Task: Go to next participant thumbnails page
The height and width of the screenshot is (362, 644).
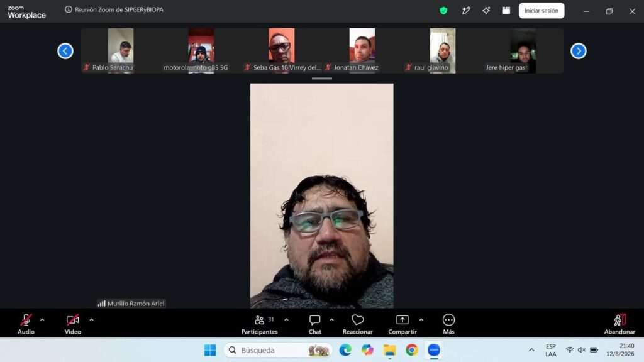Action: tap(579, 51)
